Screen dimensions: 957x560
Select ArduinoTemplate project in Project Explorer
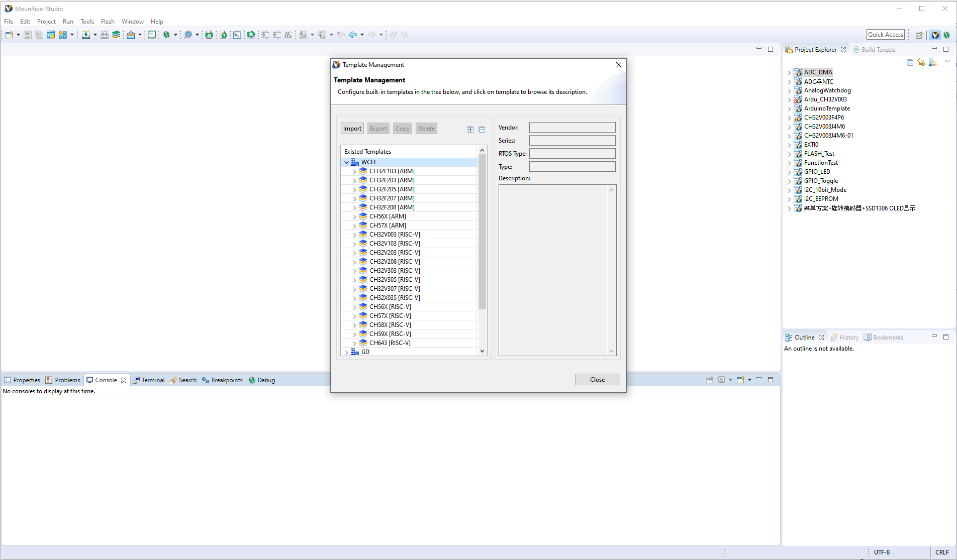827,108
